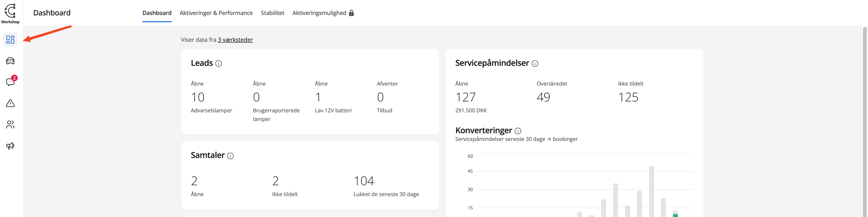Image resolution: width=868 pixels, height=217 pixels.
Task: Open the vehicles car icon in sidebar
Action: (x=10, y=61)
